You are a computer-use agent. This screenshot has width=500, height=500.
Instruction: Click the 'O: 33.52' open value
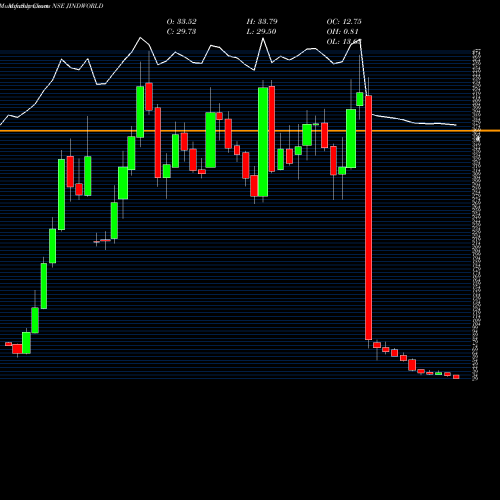[182, 22]
